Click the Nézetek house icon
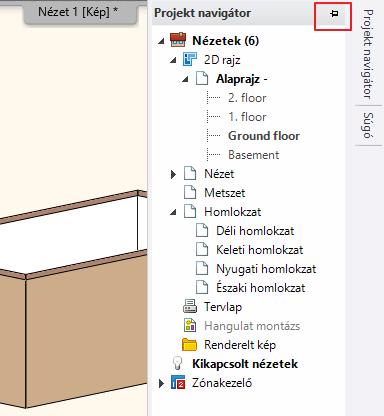384x416 pixels. coord(178,40)
